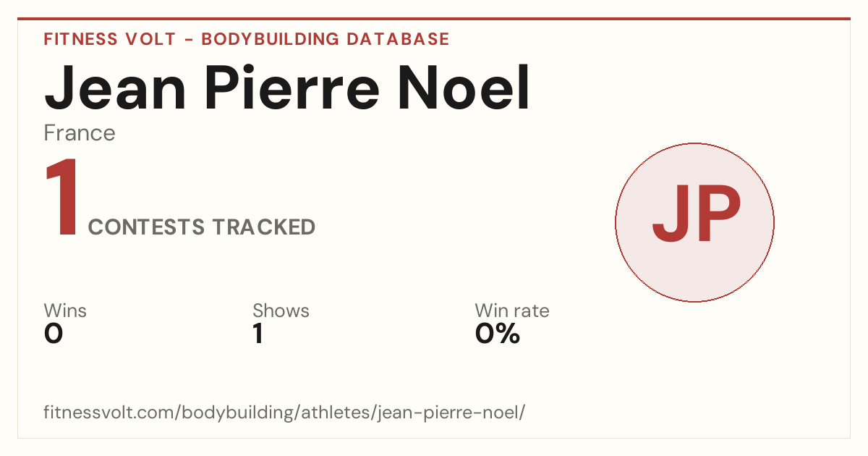Click the BODYBUILDING DATABASE header text

point(325,39)
